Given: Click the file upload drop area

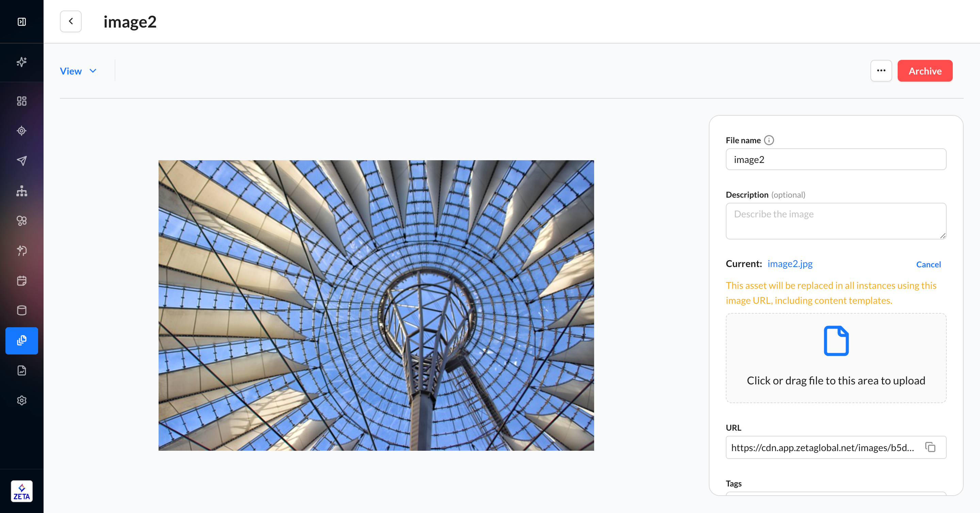Looking at the screenshot, I should pyautogui.click(x=836, y=358).
